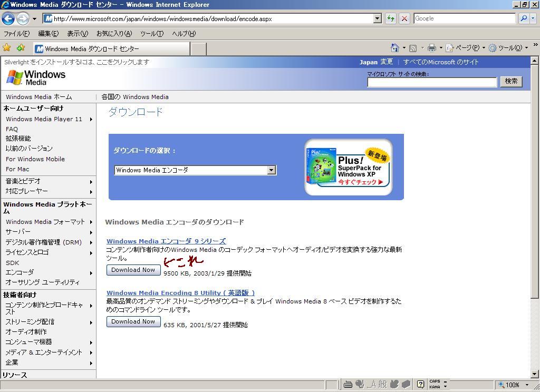
Task: Expand デジタル著作権管理 (DRM) sidebar arrow
Action: tap(91, 243)
